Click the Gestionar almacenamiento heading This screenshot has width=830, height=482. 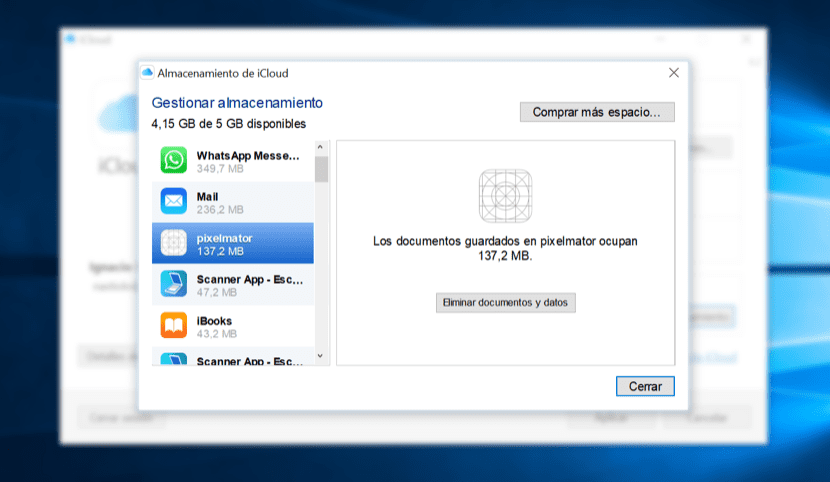pos(237,103)
